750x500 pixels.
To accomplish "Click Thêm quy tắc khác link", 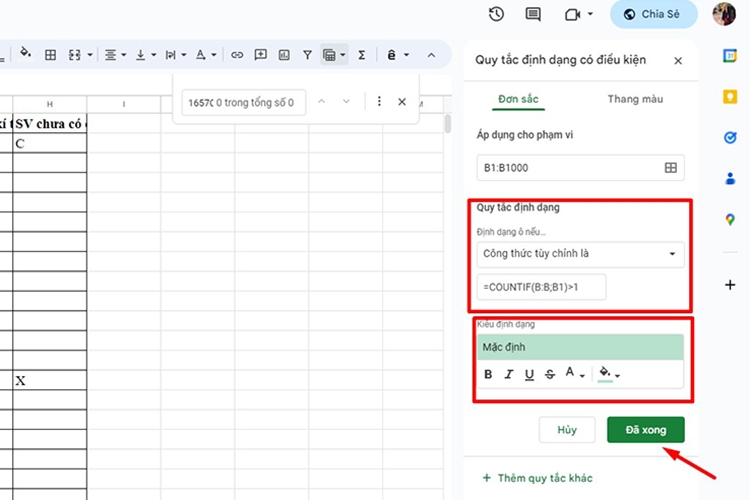I will pos(538,478).
